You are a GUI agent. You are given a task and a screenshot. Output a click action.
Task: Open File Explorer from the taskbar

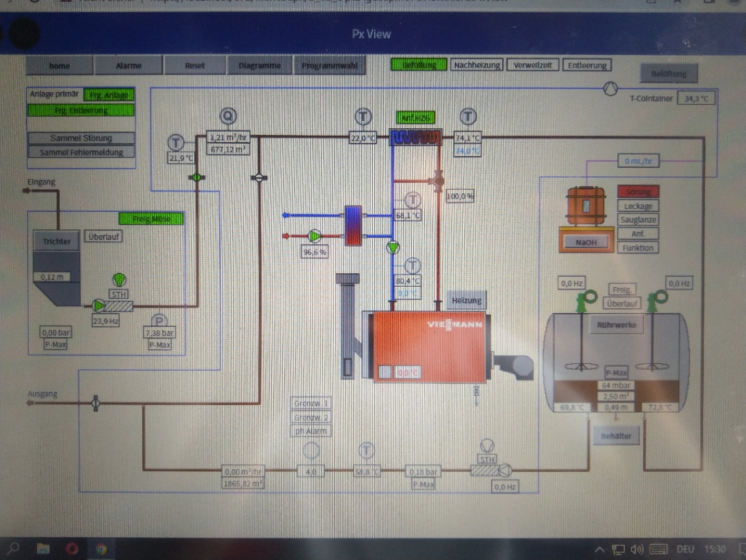pyautogui.click(x=43, y=548)
